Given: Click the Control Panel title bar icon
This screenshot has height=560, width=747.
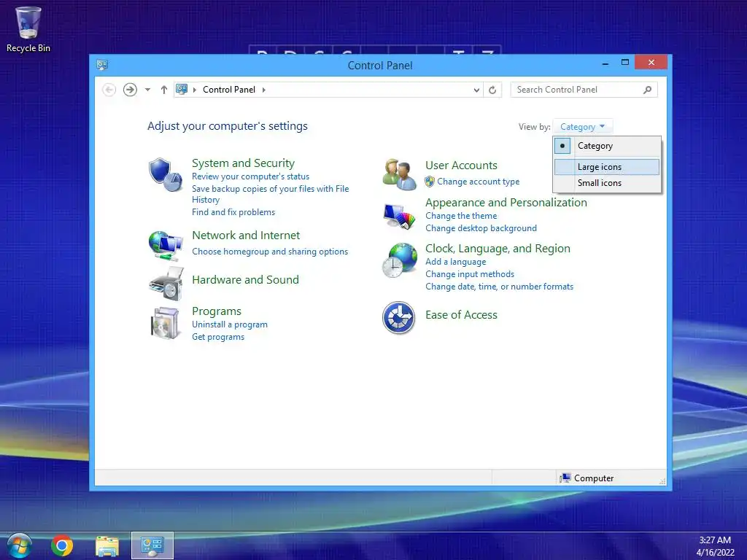Looking at the screenshot, I should click(x=102, y=65).
